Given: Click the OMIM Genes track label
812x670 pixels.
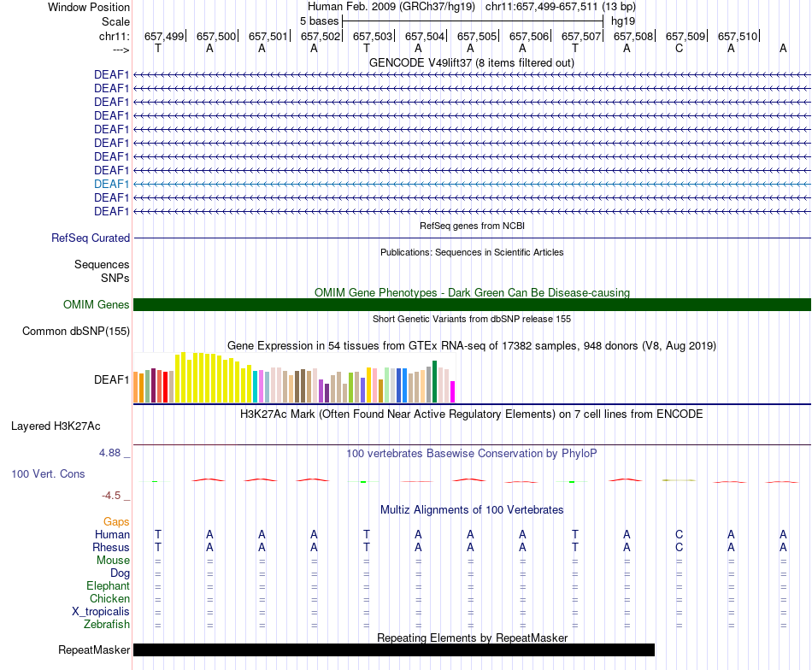Looking at the screenshot, I should pos(96,305).
